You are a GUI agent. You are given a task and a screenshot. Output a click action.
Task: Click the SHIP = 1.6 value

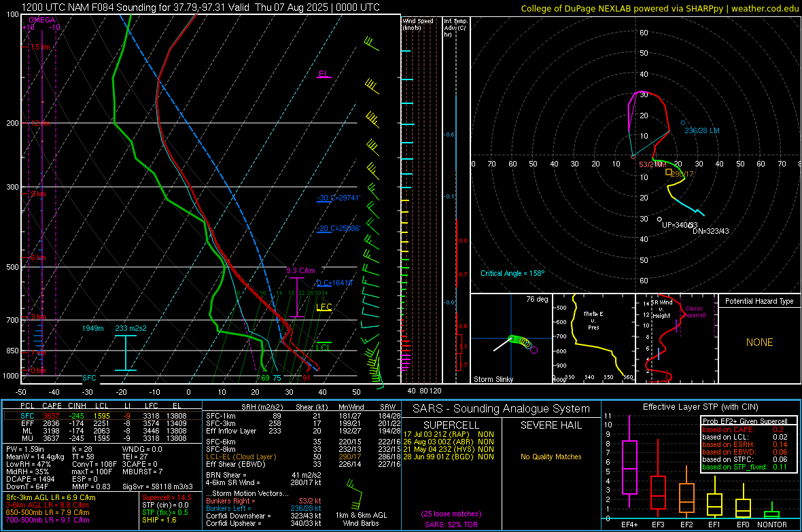(x=159, y=520)
